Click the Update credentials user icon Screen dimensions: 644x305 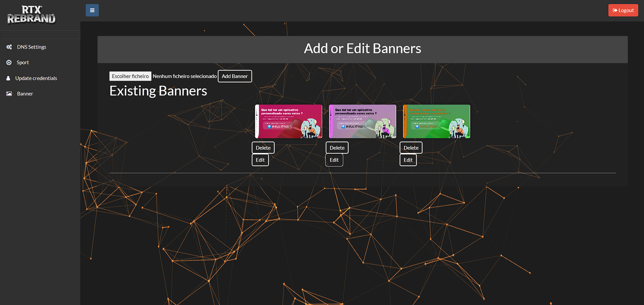tap(8, 78)
